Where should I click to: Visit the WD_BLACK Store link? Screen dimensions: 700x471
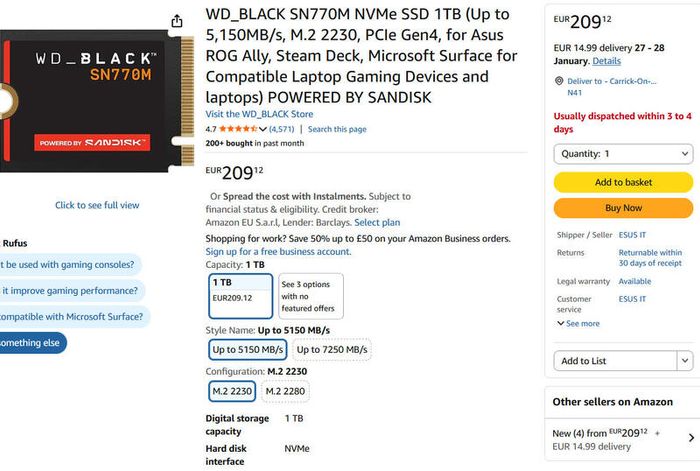click(259, 114)
